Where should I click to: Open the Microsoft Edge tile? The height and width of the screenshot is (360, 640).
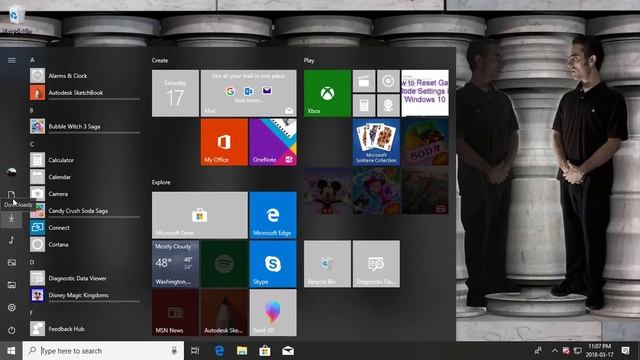[x=273, y=215]
